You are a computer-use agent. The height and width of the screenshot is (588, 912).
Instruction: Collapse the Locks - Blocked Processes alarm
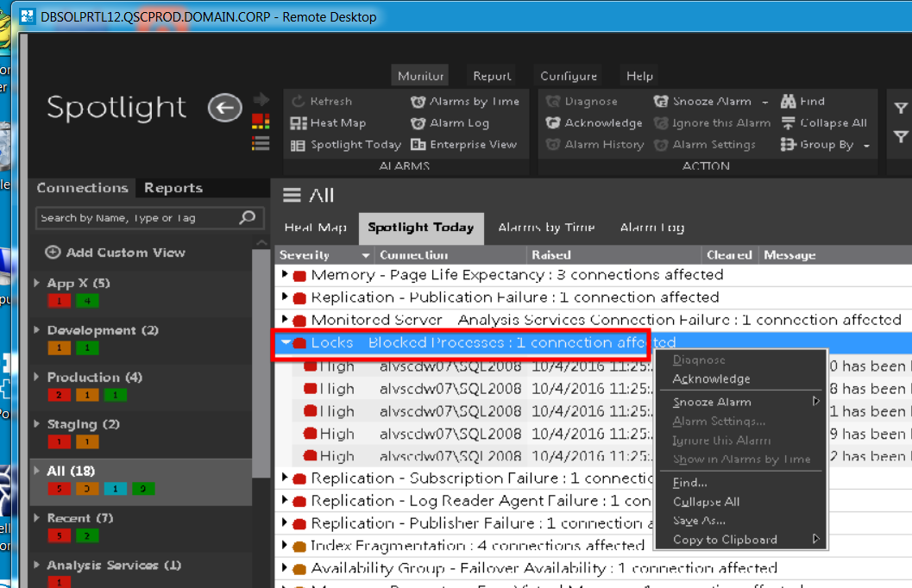pos(286,342)
